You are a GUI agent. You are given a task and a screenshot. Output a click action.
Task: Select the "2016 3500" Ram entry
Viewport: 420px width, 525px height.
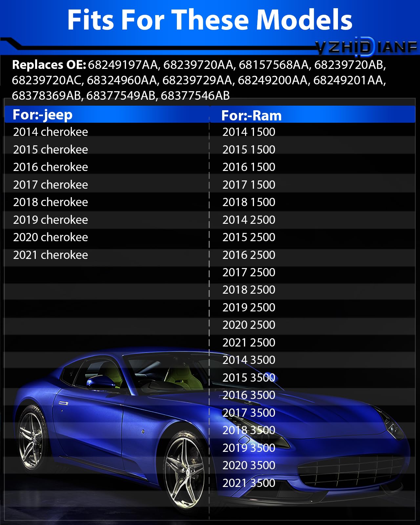[x=249, y=395]
